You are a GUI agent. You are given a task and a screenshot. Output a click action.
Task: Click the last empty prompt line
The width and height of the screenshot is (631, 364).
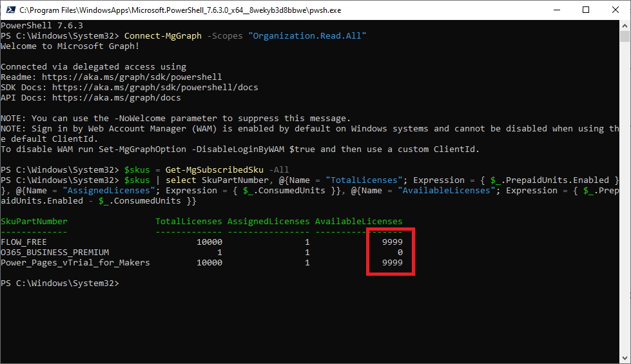(60, 283)
